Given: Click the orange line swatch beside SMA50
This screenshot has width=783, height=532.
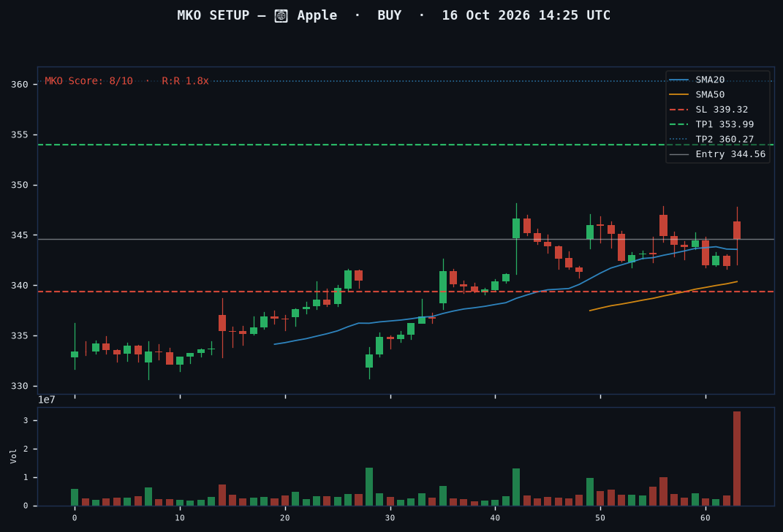Looking at the screenshot, I should click(x=678, y=94).
